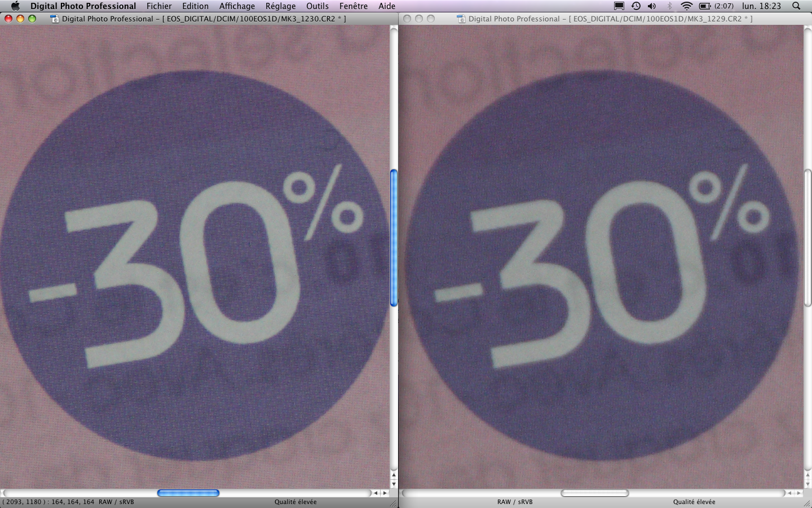The height and width of the screenshot is (508, 812).
Task: Click the document proxy icon of MK3_1230.CR2 window
Action: (x=55, y=19)
